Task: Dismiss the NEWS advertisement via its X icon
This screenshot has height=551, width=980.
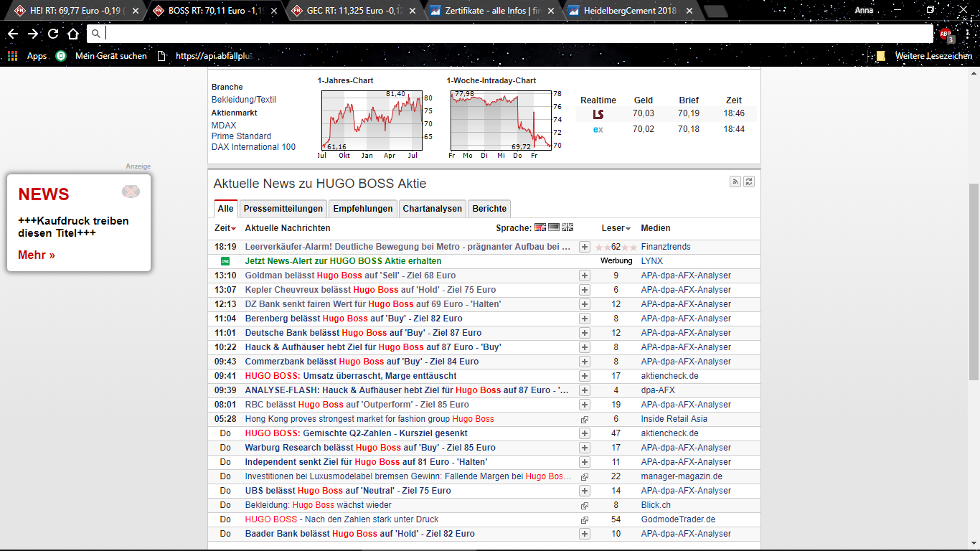Action: [x=131, y=191]
